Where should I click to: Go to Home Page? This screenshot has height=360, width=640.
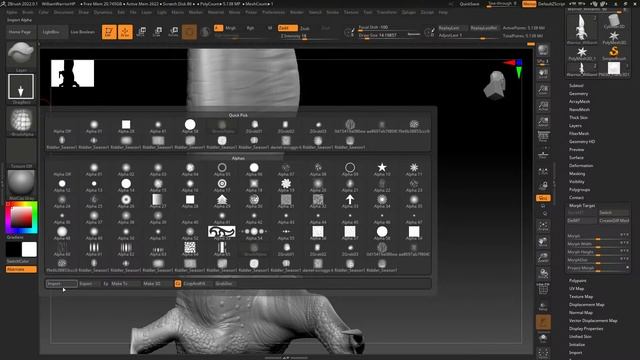(20, 32)
